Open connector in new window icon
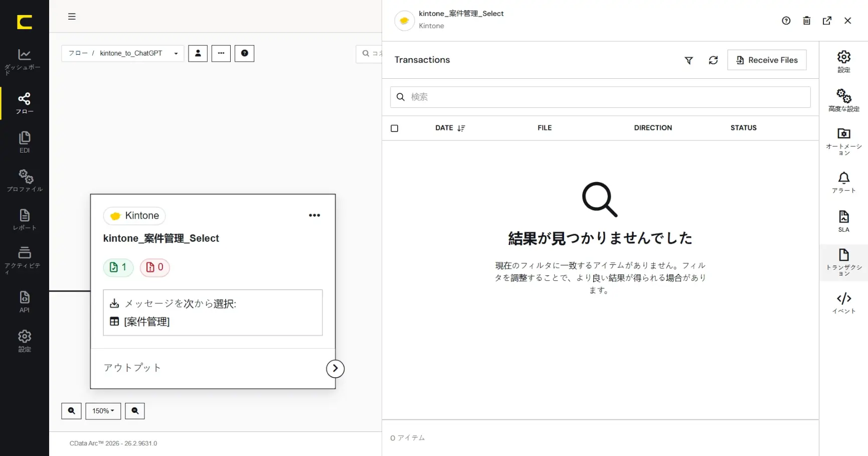 [x=827, y=21]
